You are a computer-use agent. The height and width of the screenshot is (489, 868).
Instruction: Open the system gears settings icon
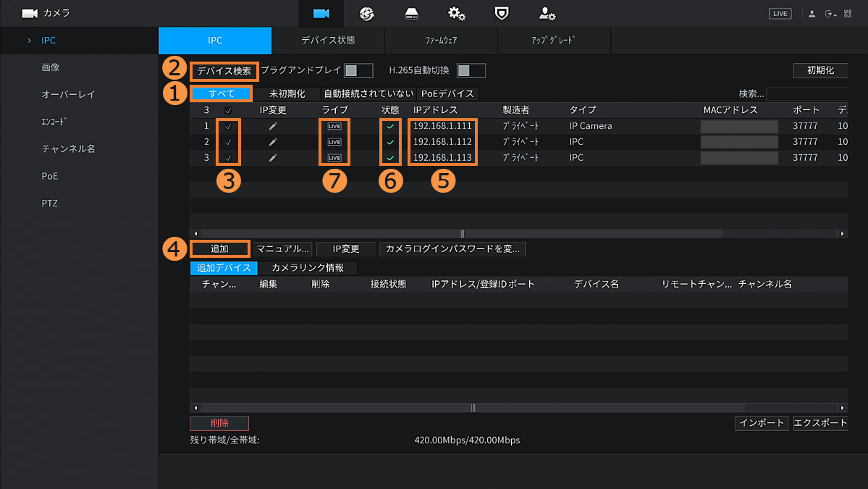coord(456,14)
